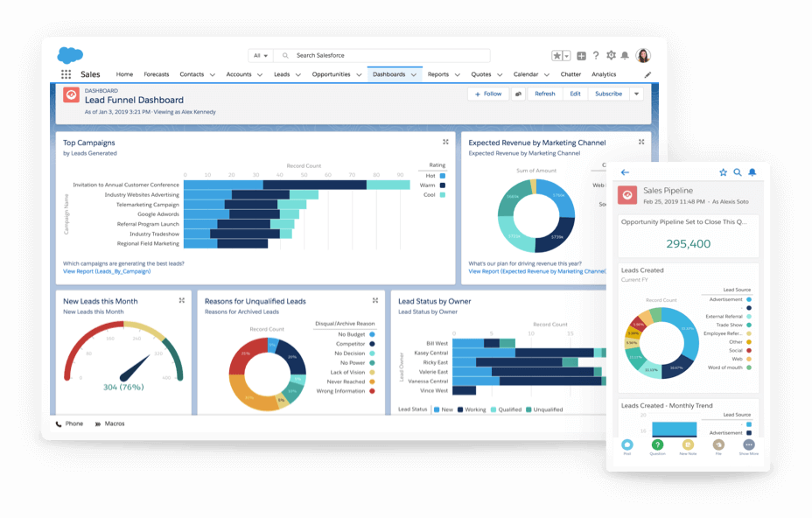Click the icon button beside Follow
Screen dimensions: 812x518
point(518,94)
